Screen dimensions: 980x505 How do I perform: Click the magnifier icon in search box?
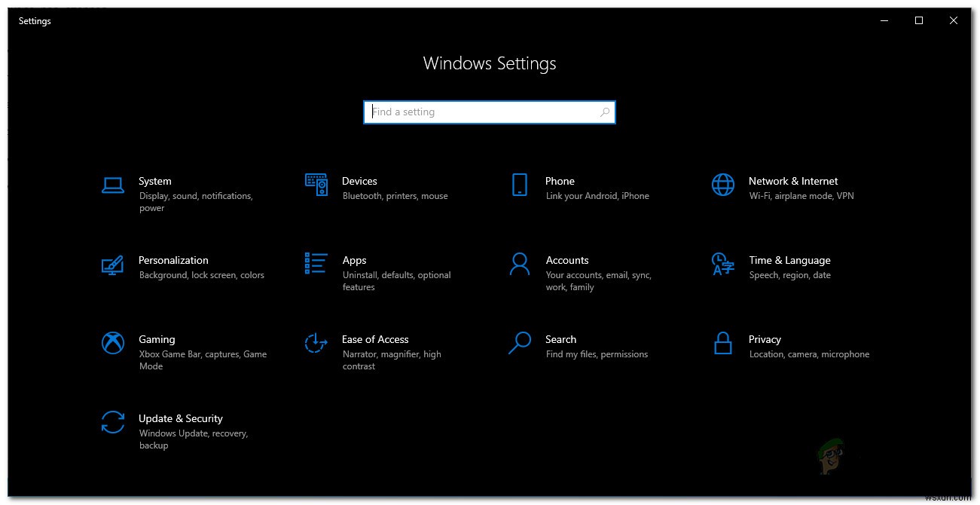pyautogui.click(x=605, y=112)
